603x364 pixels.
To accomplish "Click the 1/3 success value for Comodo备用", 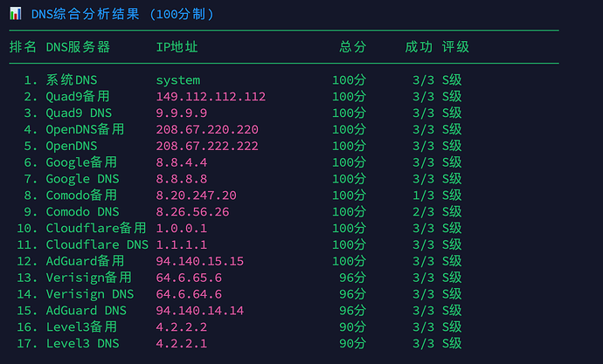I will 423,196.
